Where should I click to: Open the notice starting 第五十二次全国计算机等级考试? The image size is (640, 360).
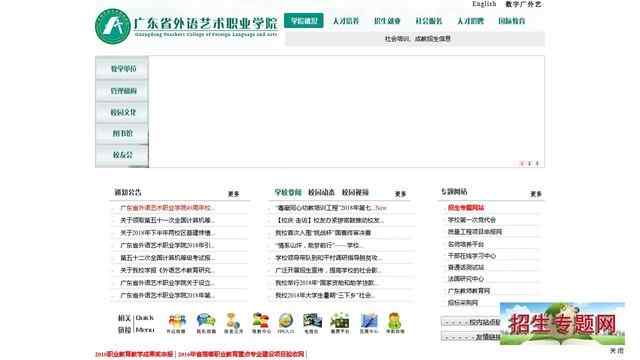click(x=167, y=258)
